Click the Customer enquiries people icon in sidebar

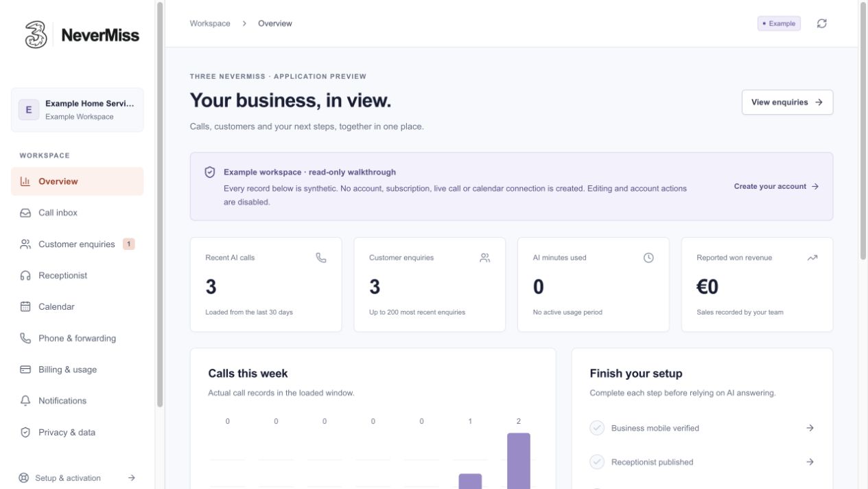pyautogui.click(x=25, y=244)
